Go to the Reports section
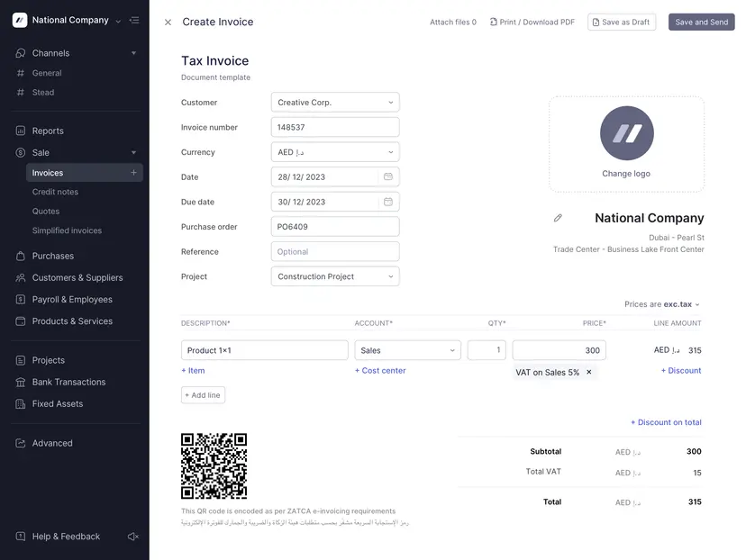The image size is (746, 560). tap(48, 131)
